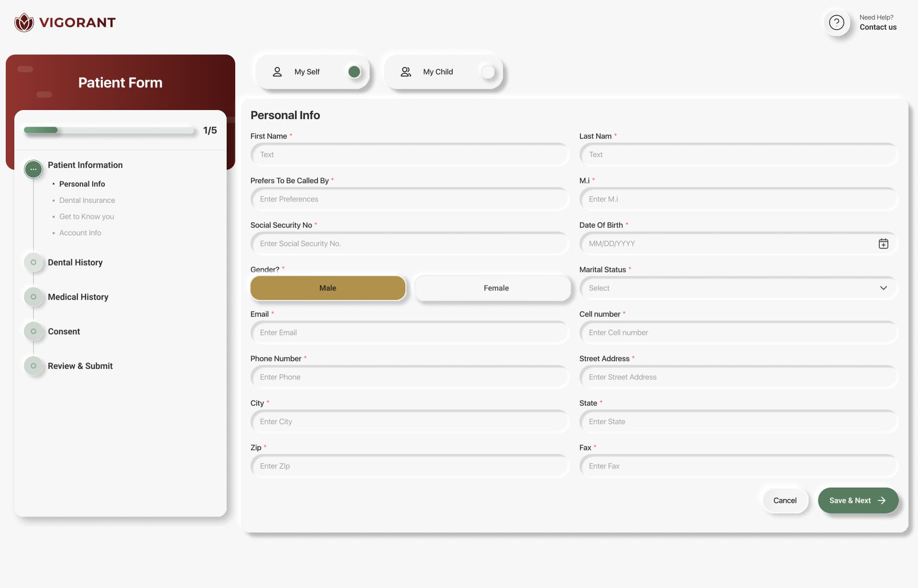This screenshot has height=588, width=918.
Task: Click the single person icon beside My Self
Action: pos(277,72)
